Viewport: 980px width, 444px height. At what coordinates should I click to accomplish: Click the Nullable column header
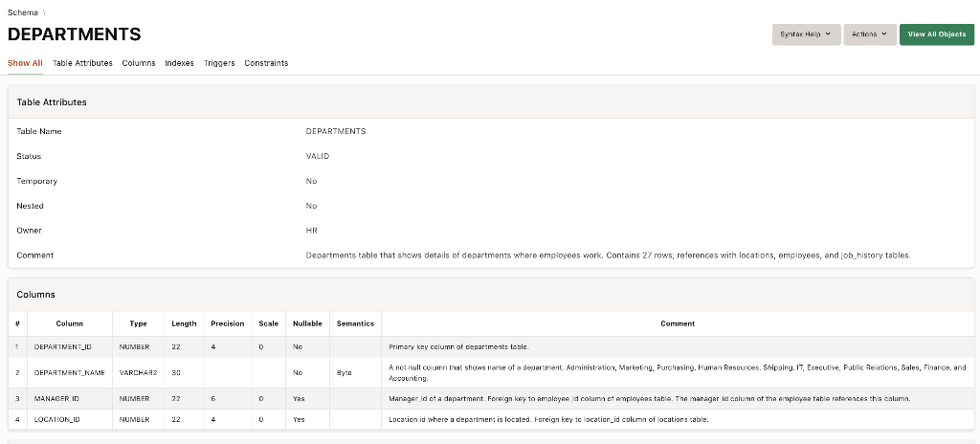click(307, 324)
